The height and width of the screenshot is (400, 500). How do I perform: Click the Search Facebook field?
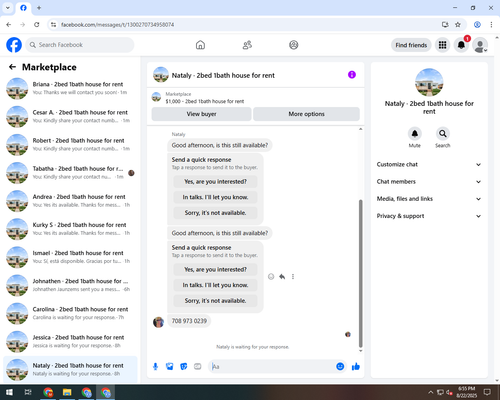[80, 45]
